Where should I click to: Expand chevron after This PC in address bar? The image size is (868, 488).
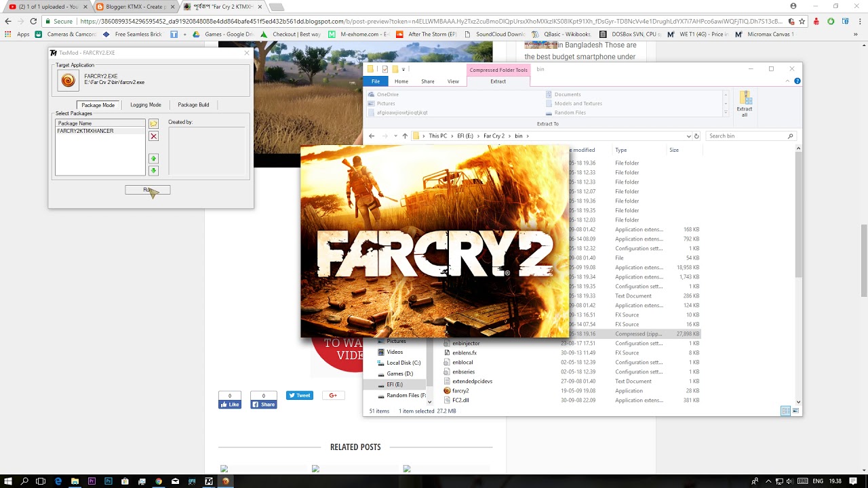pyautogui.click(x=452, y=136)
